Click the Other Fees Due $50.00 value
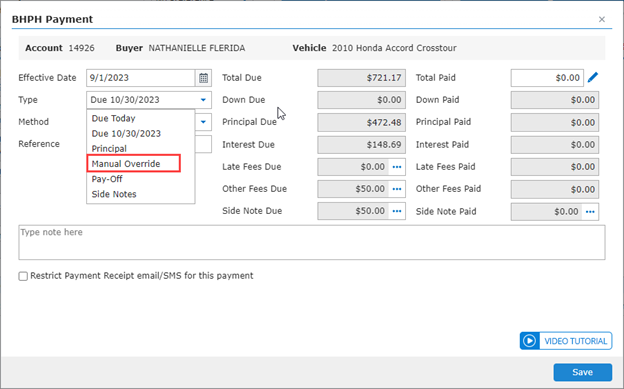Viewport: 624px width, 389px height. [x=353, y=189]
